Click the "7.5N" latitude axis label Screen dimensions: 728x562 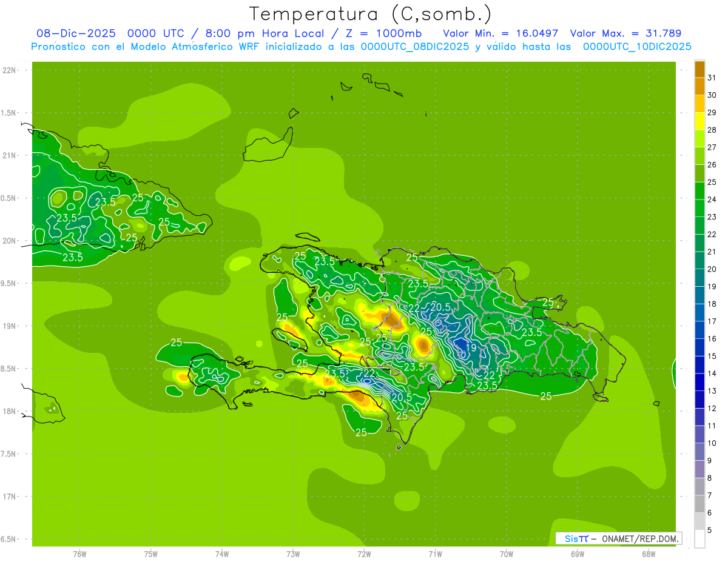8,454
